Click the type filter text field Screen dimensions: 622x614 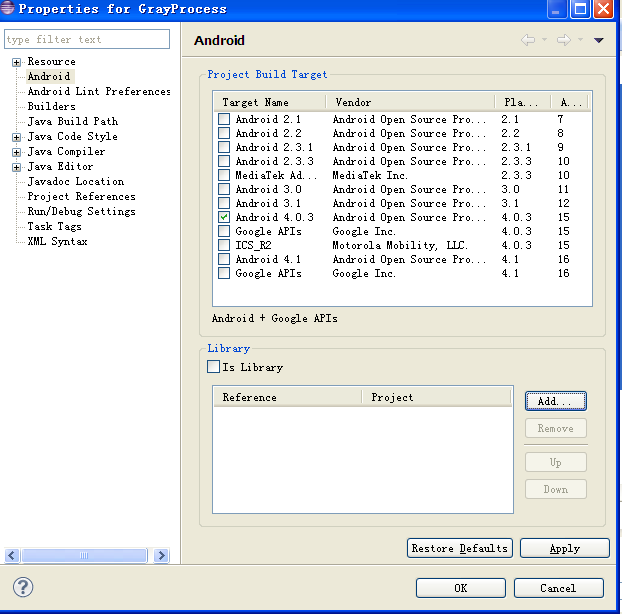pos(87,39)
